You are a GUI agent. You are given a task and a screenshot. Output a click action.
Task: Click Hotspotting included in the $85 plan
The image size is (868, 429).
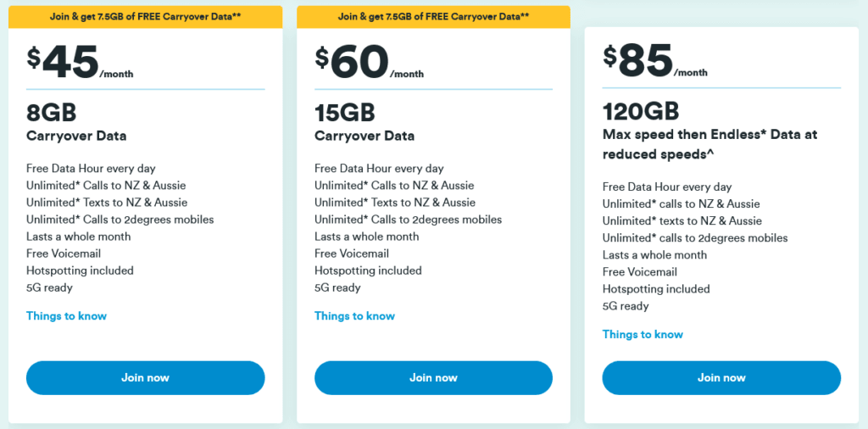coord(656,289)
